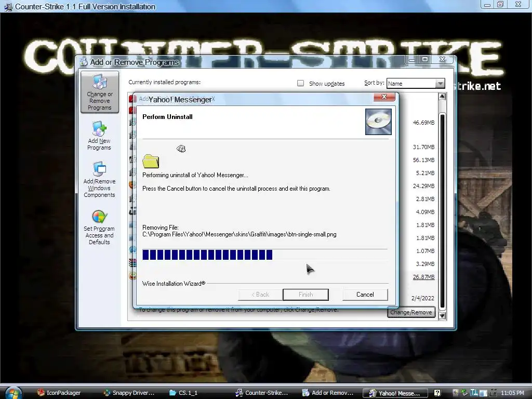Click the 2.81MB program size entry
Viewport: 532px width, 399px height.
[x=425, y=199]
